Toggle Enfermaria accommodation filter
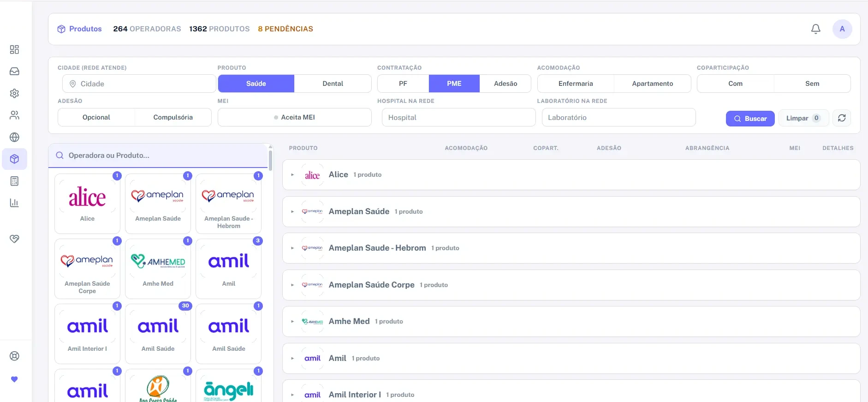This screenshot has width=868, height=402. (x=576, y=84)
